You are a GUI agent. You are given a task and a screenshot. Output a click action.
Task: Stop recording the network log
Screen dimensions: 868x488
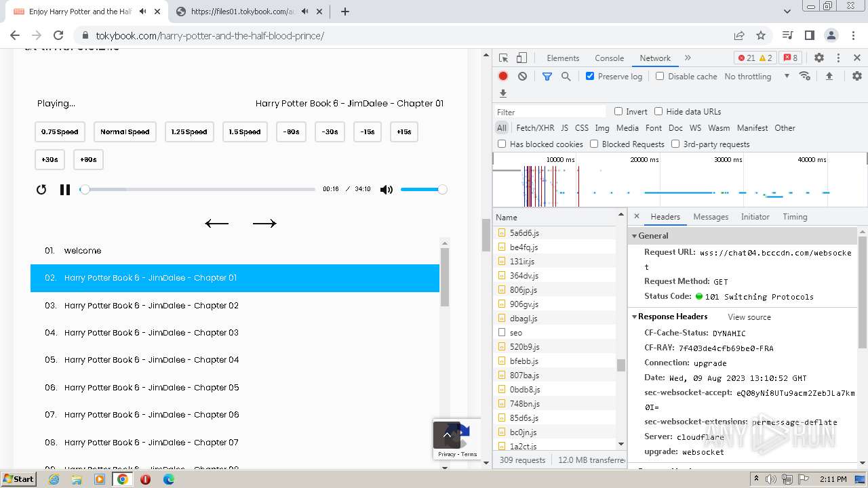(503, 77)
